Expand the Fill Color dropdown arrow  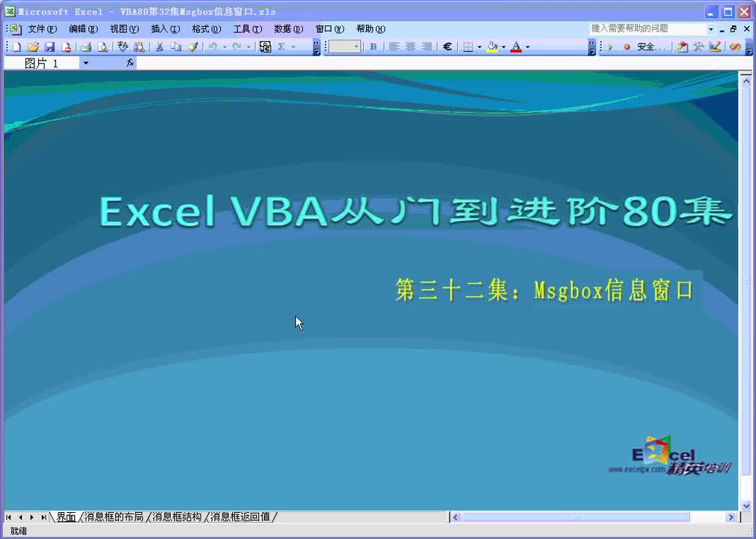tap(503, 46)
